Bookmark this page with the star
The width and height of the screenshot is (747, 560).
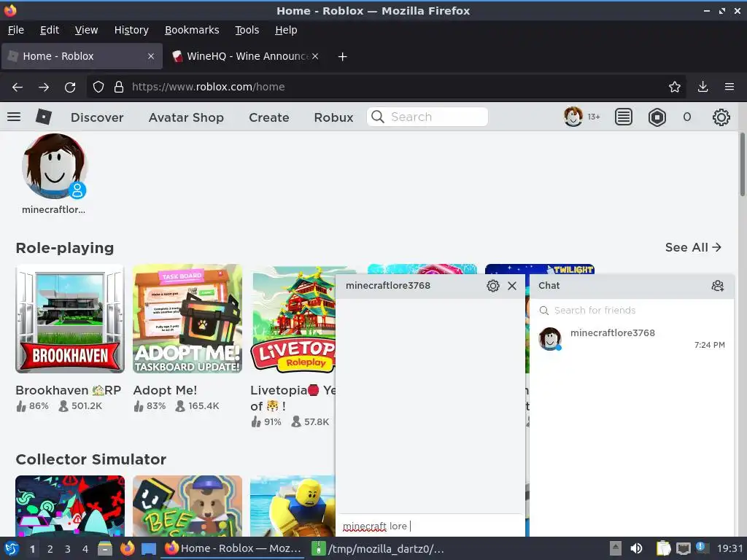[x=674, y=87]
